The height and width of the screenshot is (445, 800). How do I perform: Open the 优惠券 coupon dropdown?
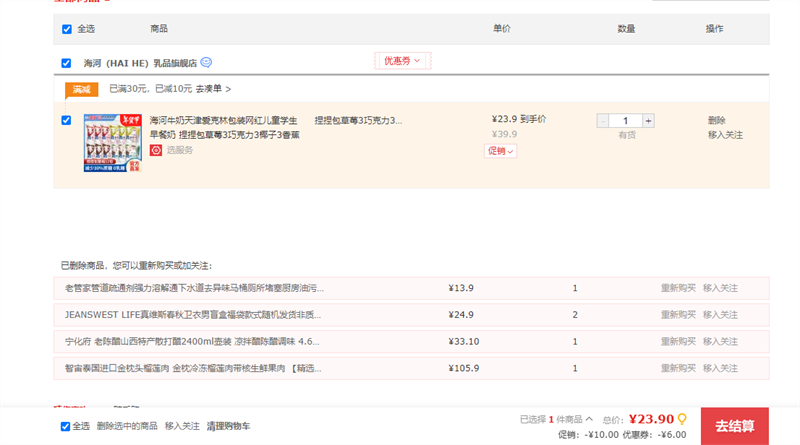click(x=402, y=61)
